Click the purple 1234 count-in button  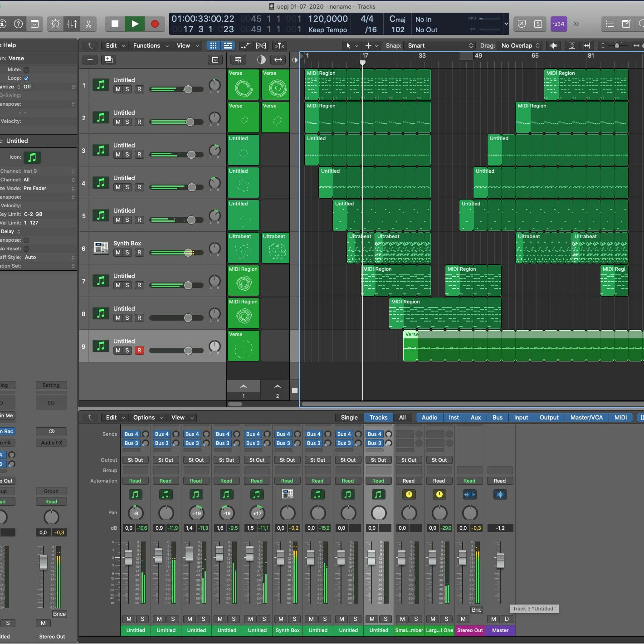558,24
